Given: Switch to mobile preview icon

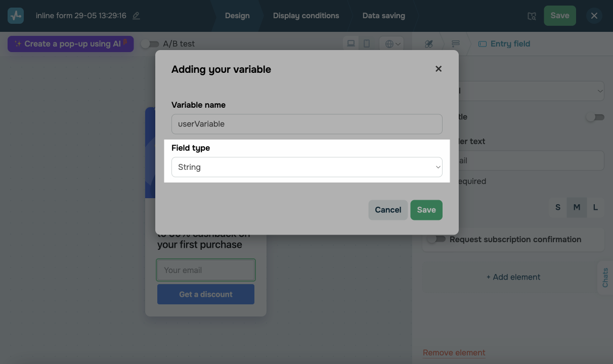Looking at the screenshot, I should point(367,43).
